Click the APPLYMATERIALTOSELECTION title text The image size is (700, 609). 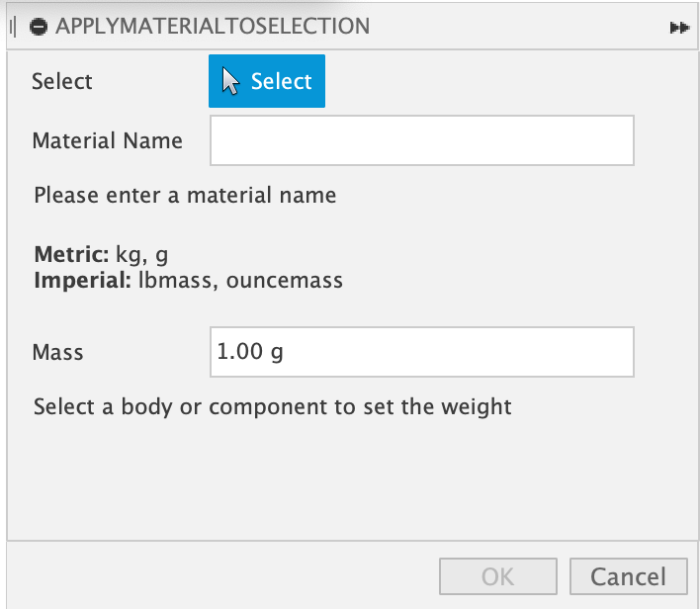(x=213, y=27)
